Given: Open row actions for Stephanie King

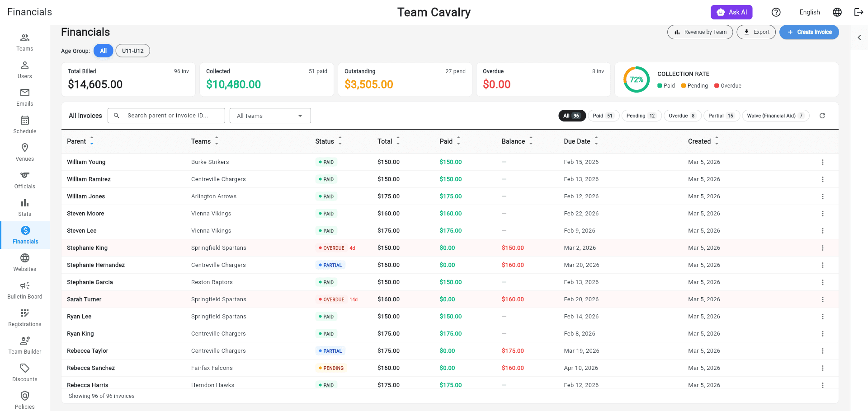Looking at the screenshot, I should [x=823, y=248].
